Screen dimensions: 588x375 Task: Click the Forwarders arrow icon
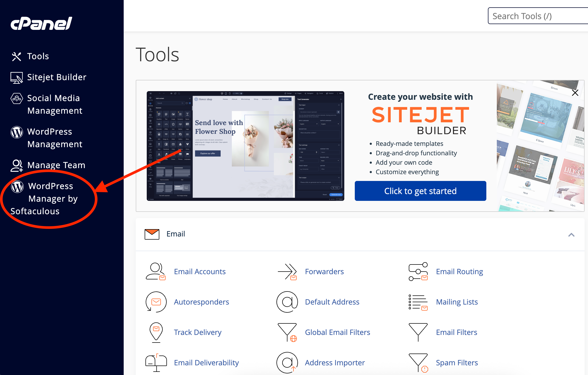click(x=287, y=272)
